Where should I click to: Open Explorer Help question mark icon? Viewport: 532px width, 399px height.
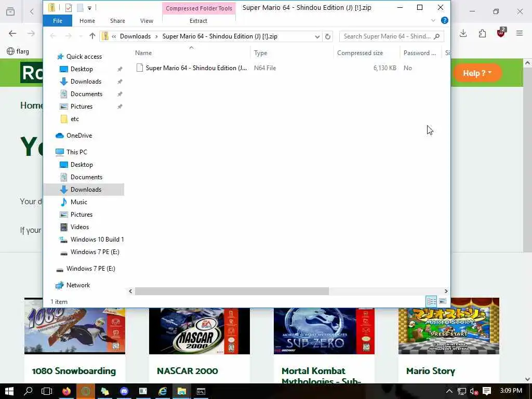tap(445, 20)
